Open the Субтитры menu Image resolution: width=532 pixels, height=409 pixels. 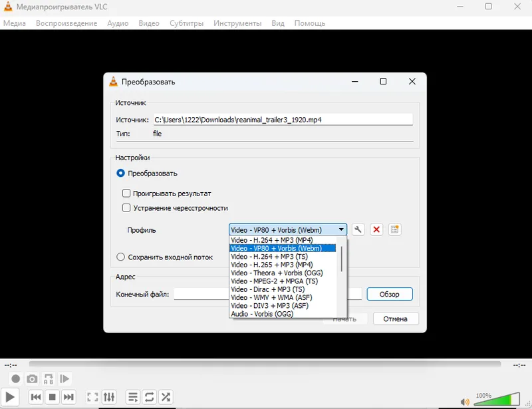[x=187, y=23]
